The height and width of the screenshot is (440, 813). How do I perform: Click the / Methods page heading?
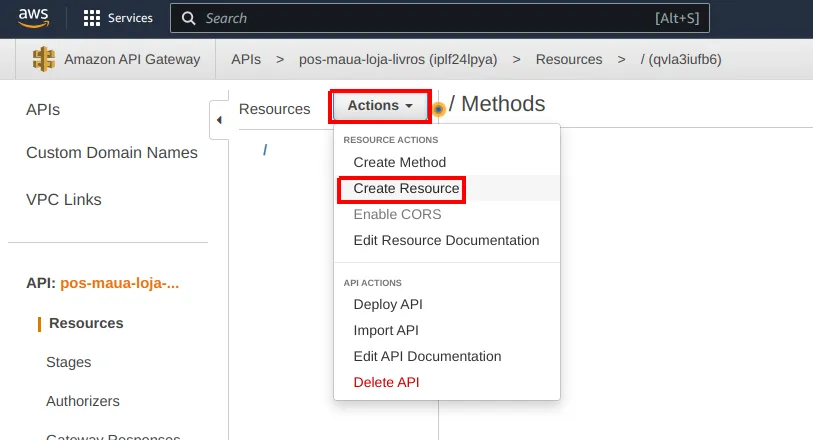pyautogui.click(x=497, y=104)
